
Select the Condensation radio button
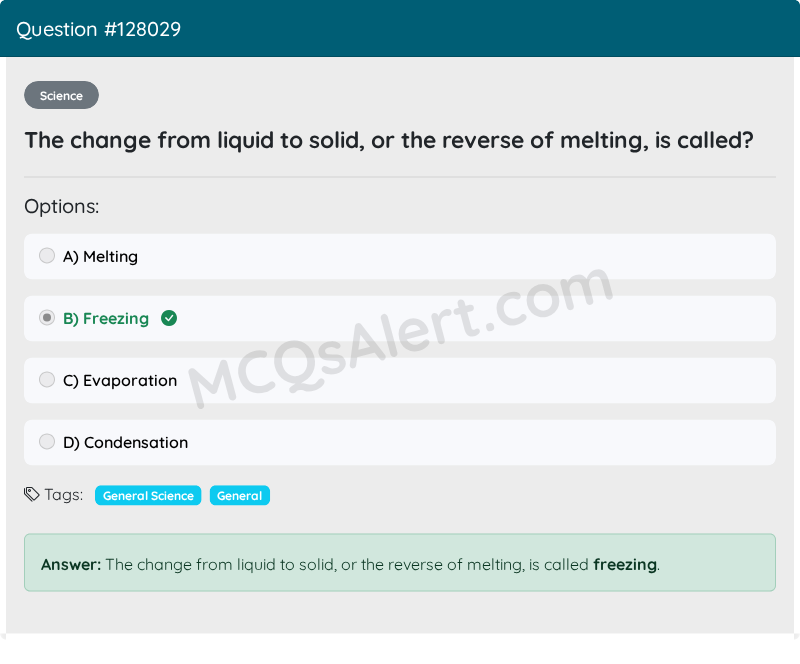[47, 441]
